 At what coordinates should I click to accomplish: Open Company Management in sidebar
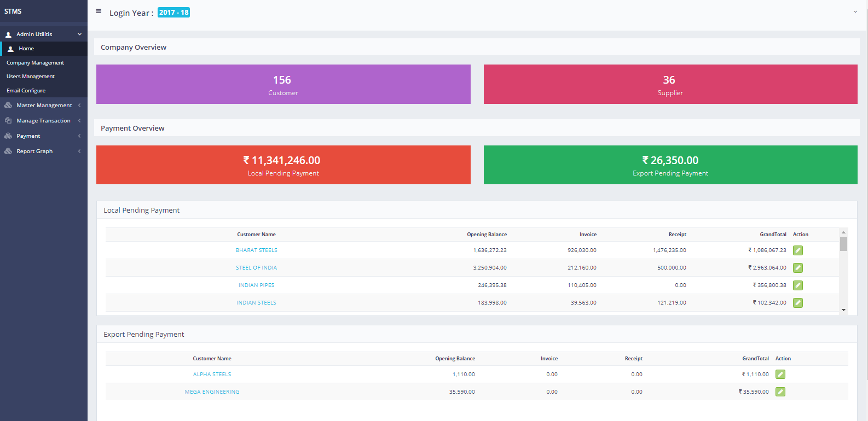(35, 63)
